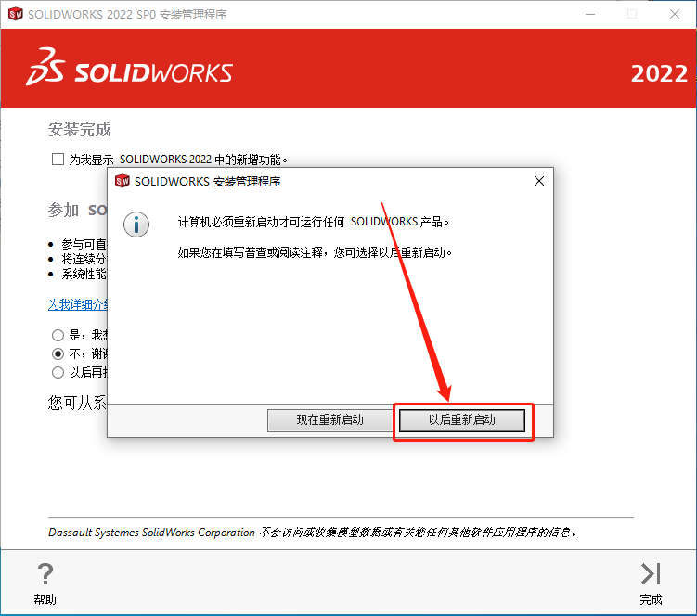Enable 为我显示 SOLIDWORKS 2022 新增功能 checkbox
Image resolution: width=697 pixels, height=616 pixels.
coord(58,160)
